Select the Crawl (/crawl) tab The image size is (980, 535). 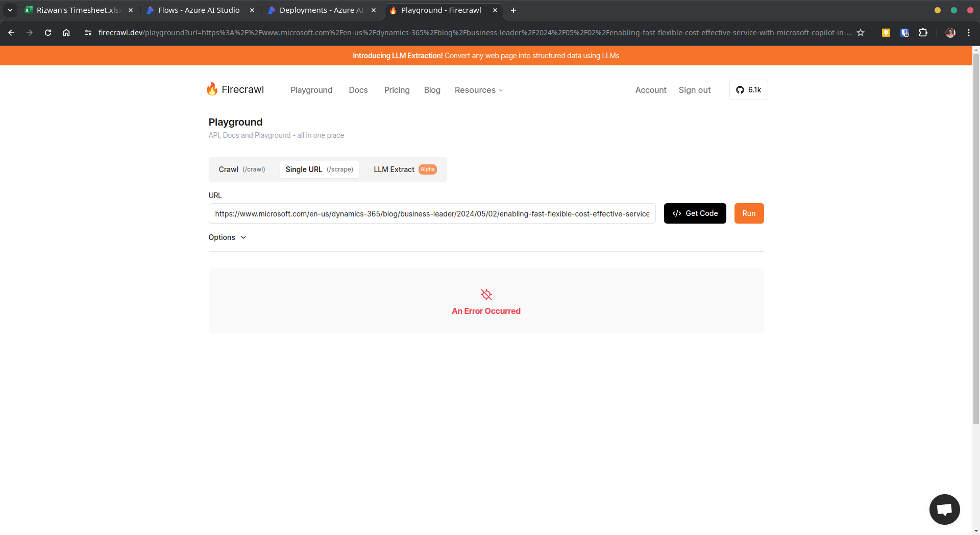pyautogui.click(x=242, y=169)
